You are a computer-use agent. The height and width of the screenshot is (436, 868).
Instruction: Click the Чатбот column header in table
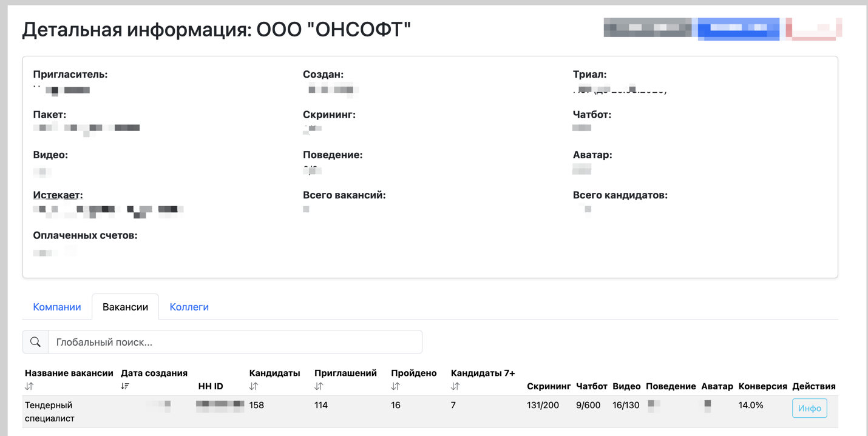[x=592, y=386]
